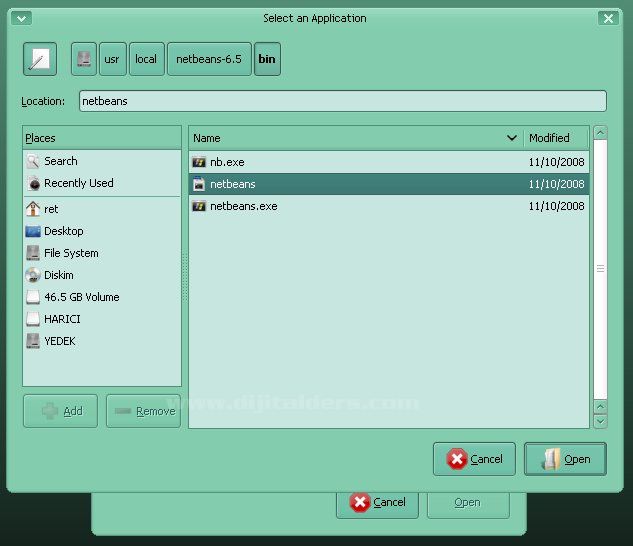Click the scrollbar up arrow at top
Image resolution: width=633 pixels, height=546 pixels.
pos(600,133)
